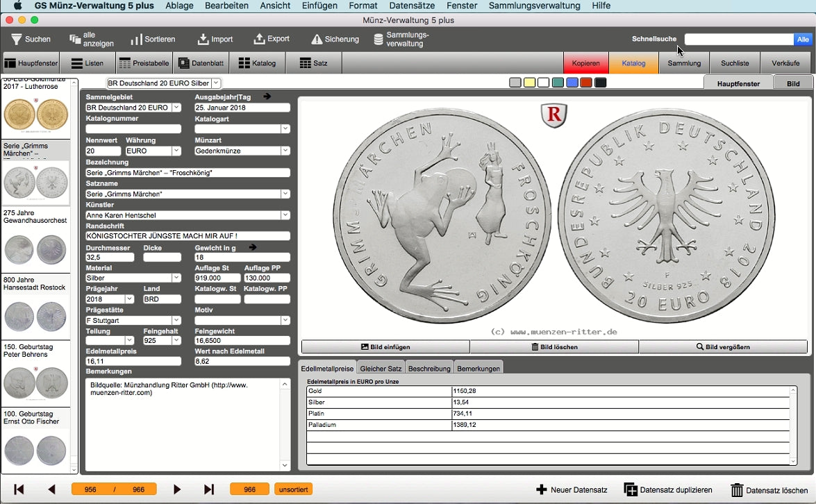Click the Export toolbar icon
The image size is (816, 504).
point(259,40)
